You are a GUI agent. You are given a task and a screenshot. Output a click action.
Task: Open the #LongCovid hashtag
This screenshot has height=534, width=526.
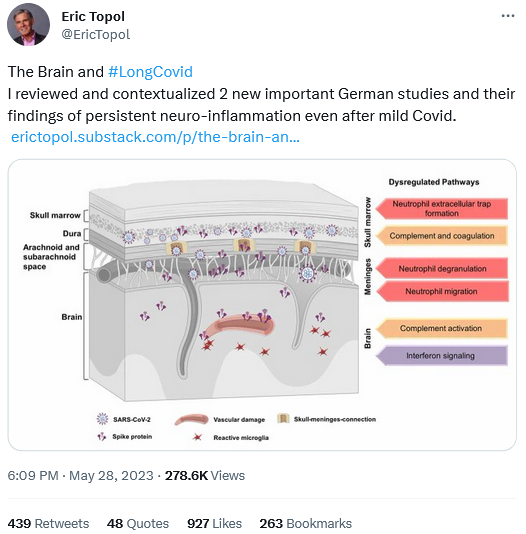tap(150, 72)
